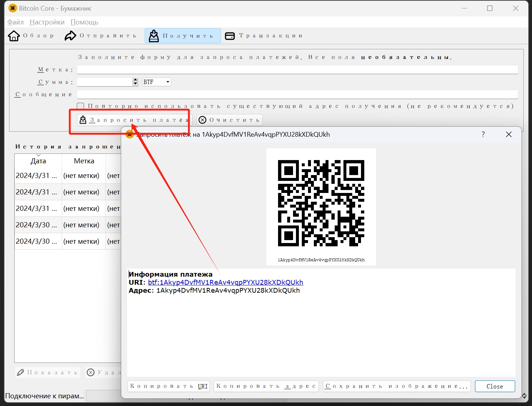Click into the Метка label field
This screenshot has height=406, width=532.
(x=297, y=69)
